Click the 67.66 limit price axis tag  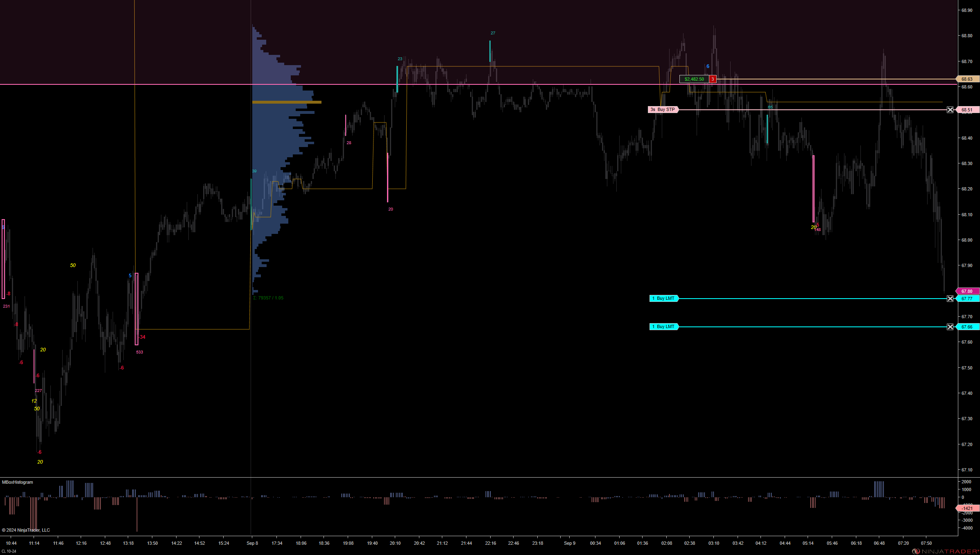pos(967,327)
